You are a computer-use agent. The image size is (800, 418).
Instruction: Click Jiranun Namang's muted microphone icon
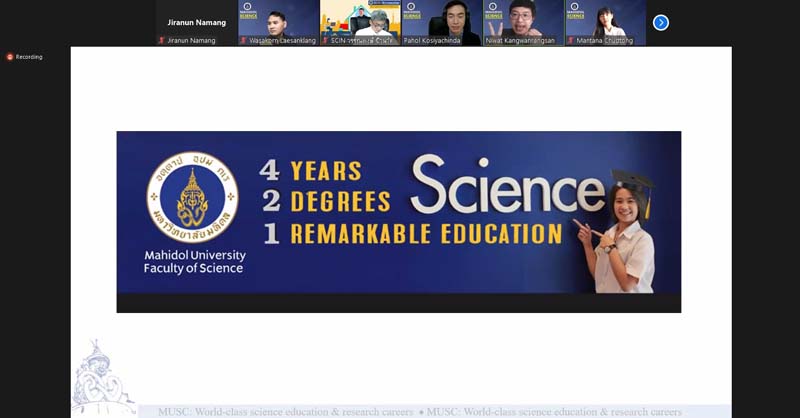162,40
